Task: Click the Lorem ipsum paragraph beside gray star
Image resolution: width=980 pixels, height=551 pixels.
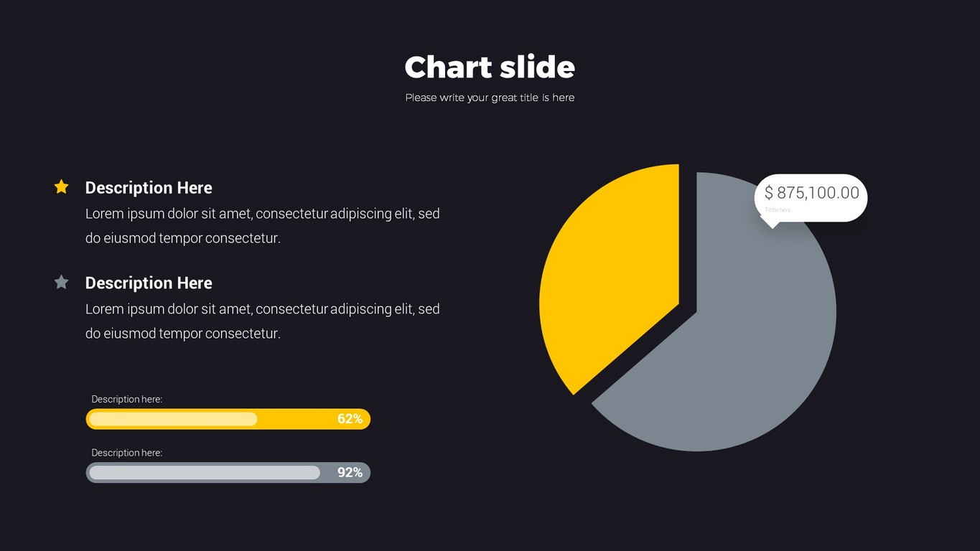Action: [x=262, y=321]
